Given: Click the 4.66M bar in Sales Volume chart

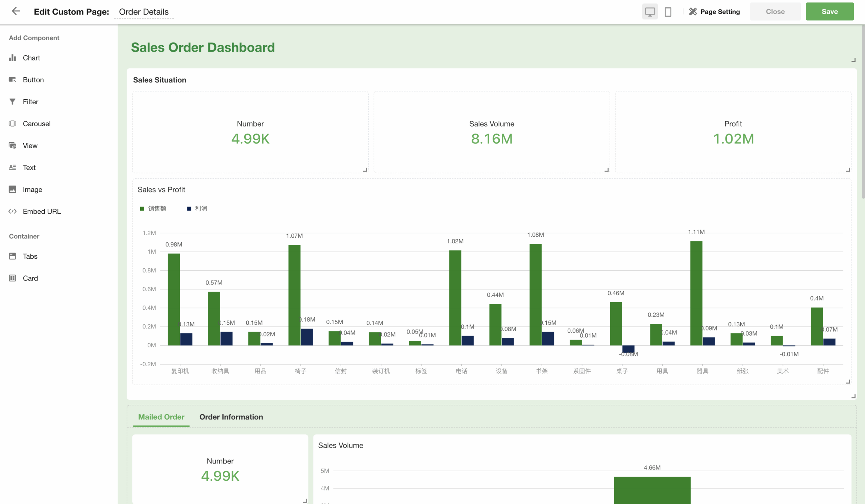Looking at the screenshot, I should pos(652,490).
